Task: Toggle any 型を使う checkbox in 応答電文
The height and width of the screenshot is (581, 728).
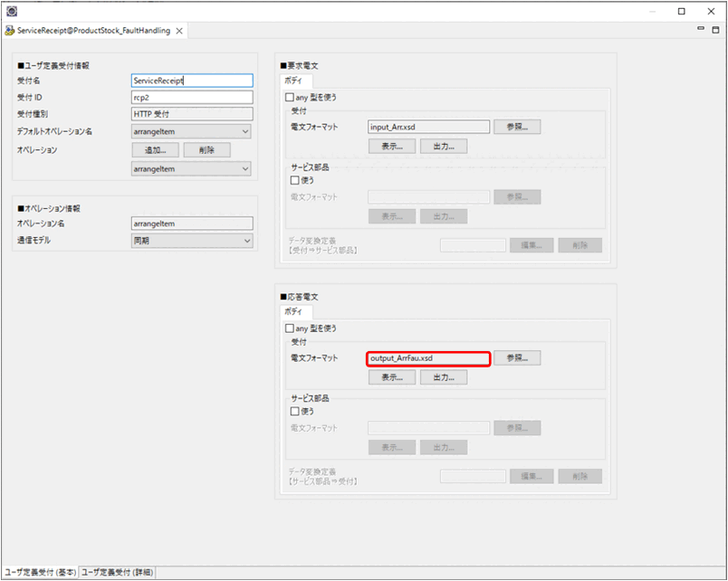Action: pos(290,329)
